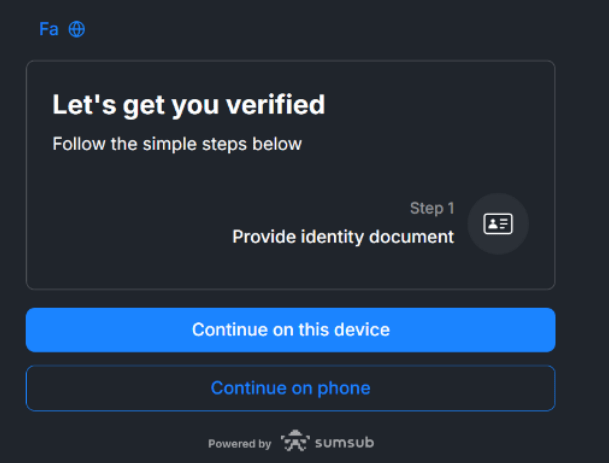Click the sumsub wordmark text

click(x=345, y=442)
